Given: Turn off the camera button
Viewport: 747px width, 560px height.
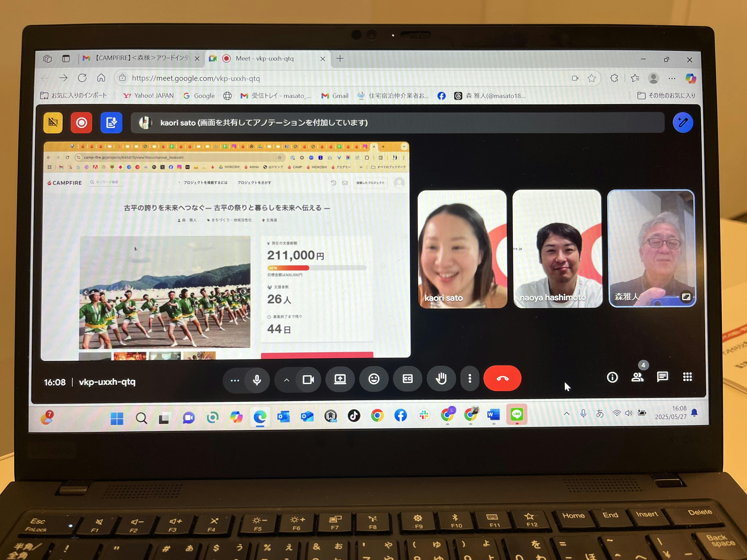Looking at the screenshot, I should 308,380.
